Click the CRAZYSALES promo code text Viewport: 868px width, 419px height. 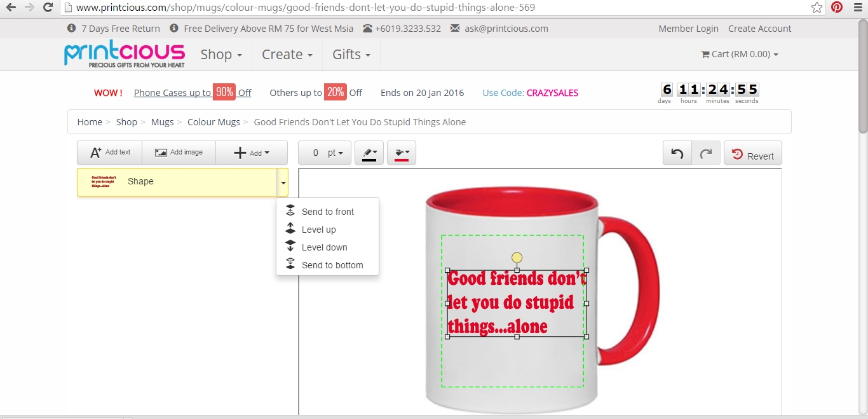552,93
